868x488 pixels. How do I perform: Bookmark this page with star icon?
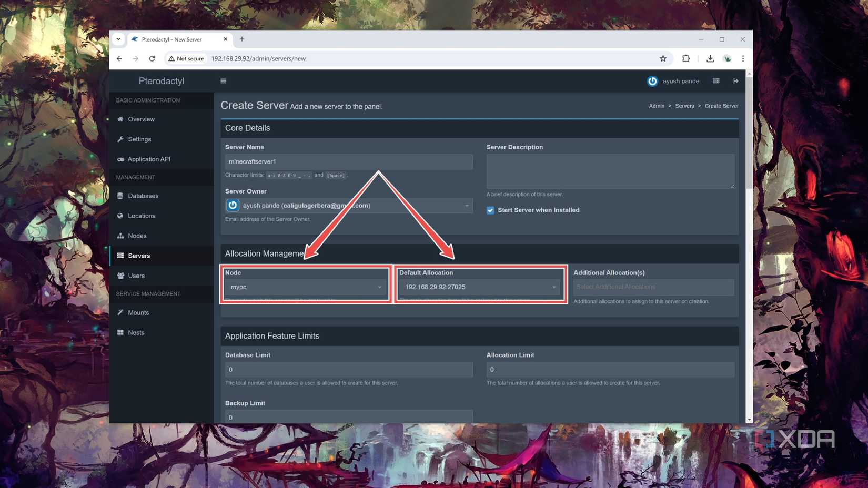click(x=663, y=58)
